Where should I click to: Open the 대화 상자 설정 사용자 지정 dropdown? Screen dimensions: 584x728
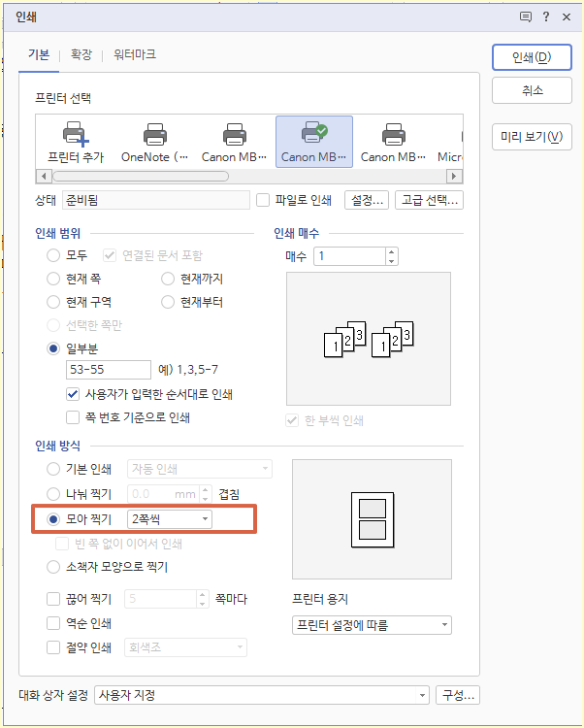click(262, 695)
